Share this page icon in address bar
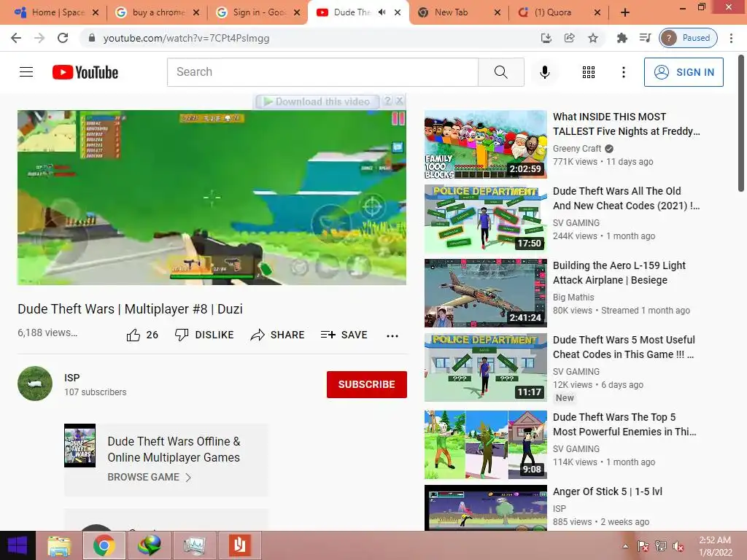Viewport: 747px width, 560px height. [569, 38]
